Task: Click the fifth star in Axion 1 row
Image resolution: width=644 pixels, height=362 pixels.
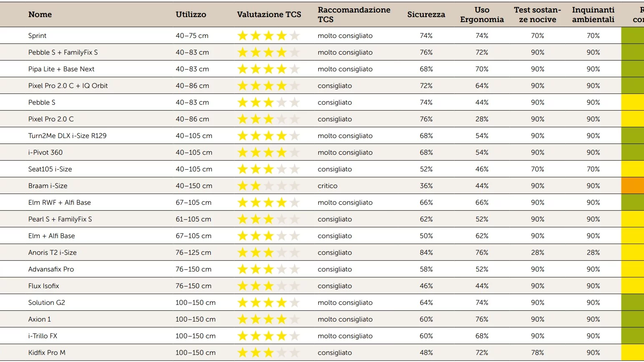Action: [x=295, y=319]
